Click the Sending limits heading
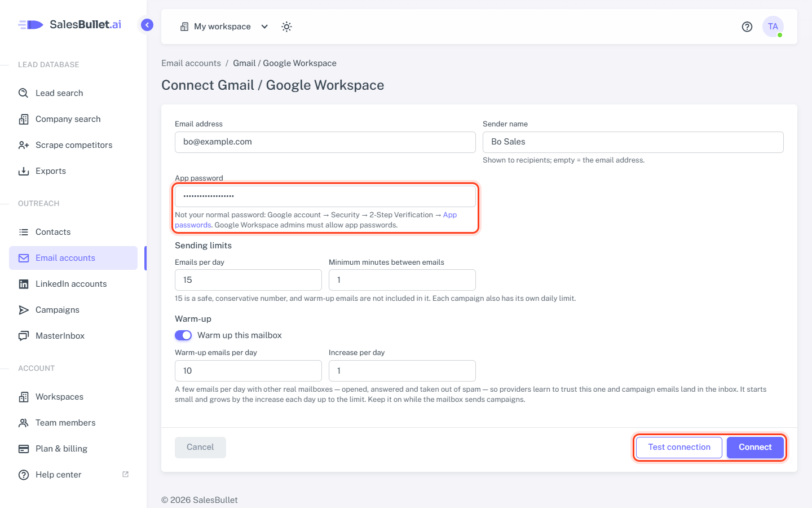Screen dimensions: 812x508 (x=203, y=246)
